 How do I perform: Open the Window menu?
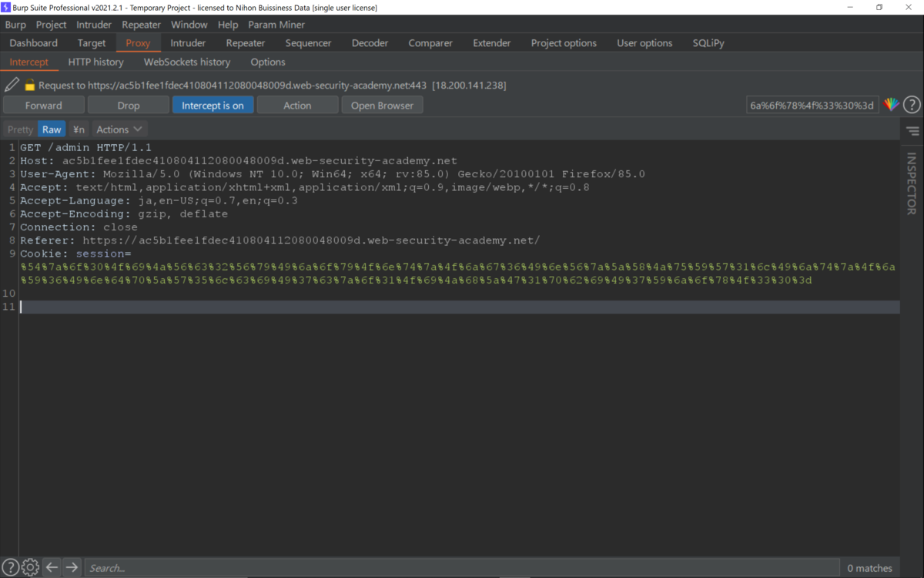[x=189, y=25]
